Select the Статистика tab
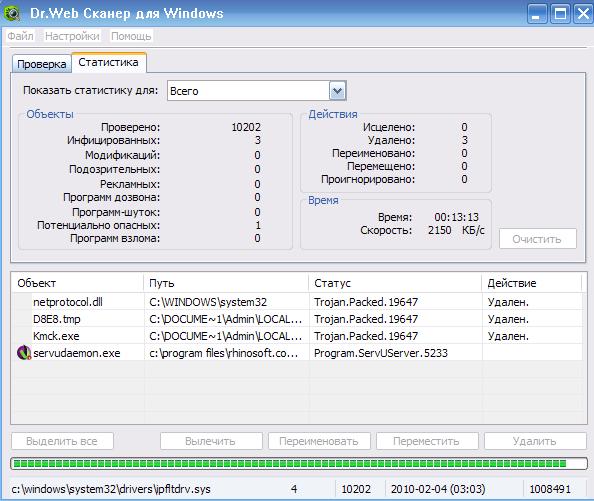This screenshot has width=594, height=501. coord(109,62)
